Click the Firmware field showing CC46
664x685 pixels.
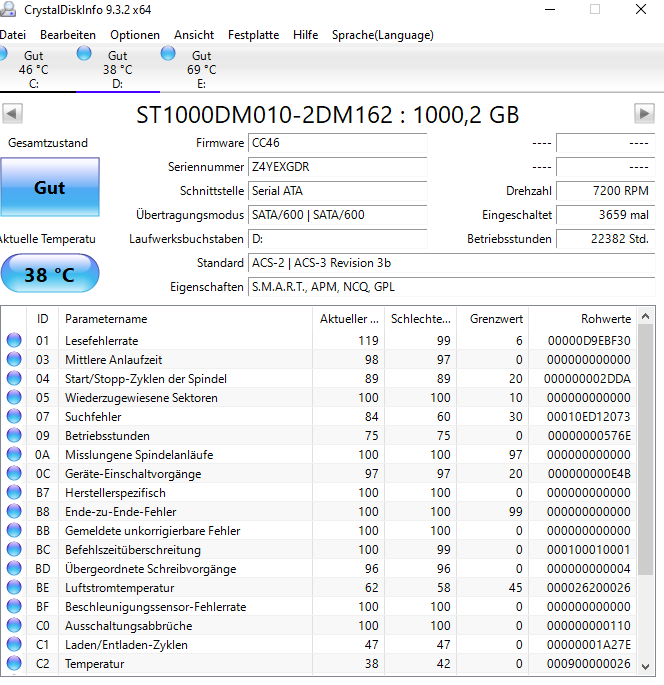pos(337,143)
